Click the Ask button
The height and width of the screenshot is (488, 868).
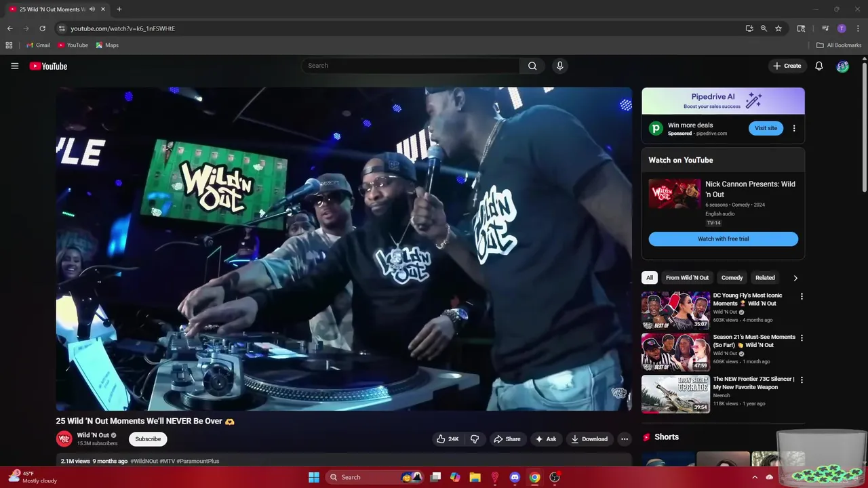click(546, 439)
